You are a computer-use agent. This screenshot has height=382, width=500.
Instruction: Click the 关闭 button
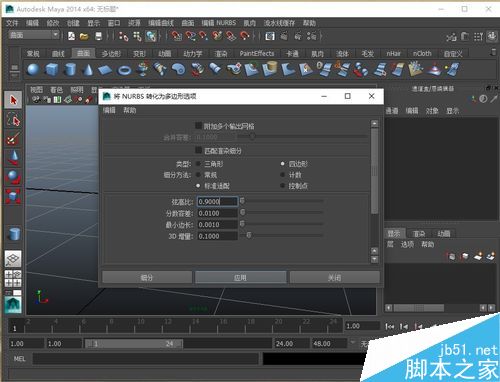[x=334, y=277]
